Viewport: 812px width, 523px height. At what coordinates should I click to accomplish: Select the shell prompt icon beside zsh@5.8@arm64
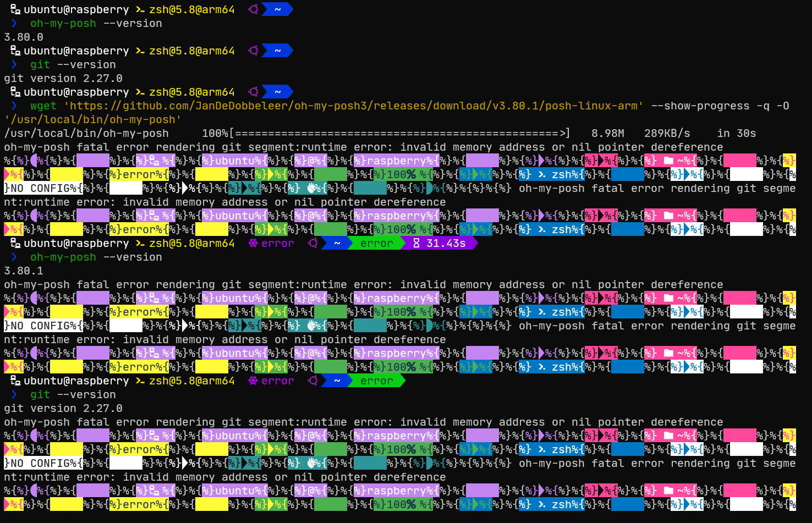(x=141, y=9)
